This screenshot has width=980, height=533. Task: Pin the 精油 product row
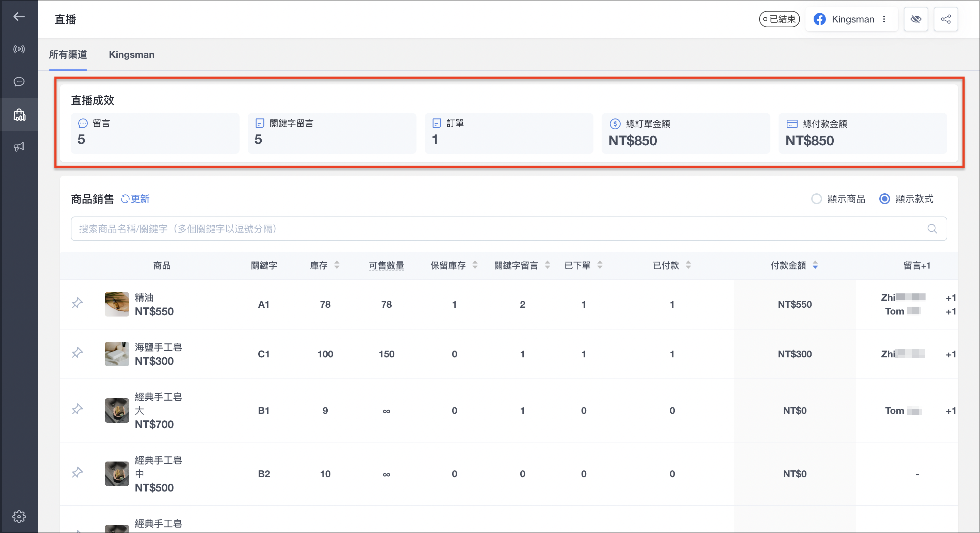[x=77, y=303]
